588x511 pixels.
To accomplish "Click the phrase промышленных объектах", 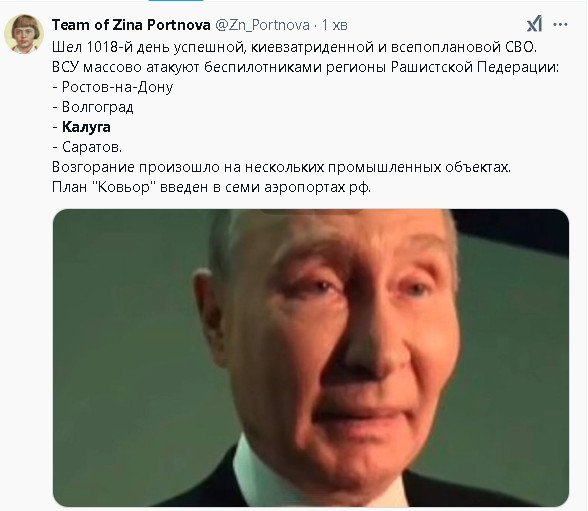I will coord(419,167).
